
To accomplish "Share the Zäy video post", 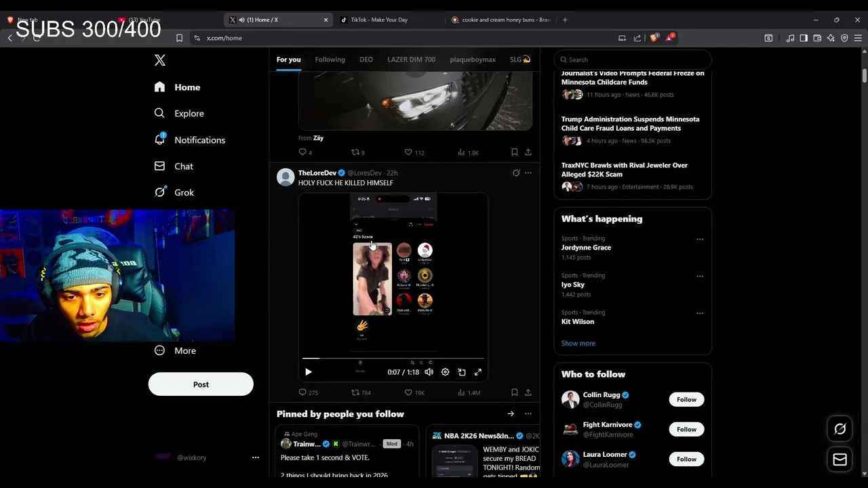I will pyautogui.click(x=528, y=152).
